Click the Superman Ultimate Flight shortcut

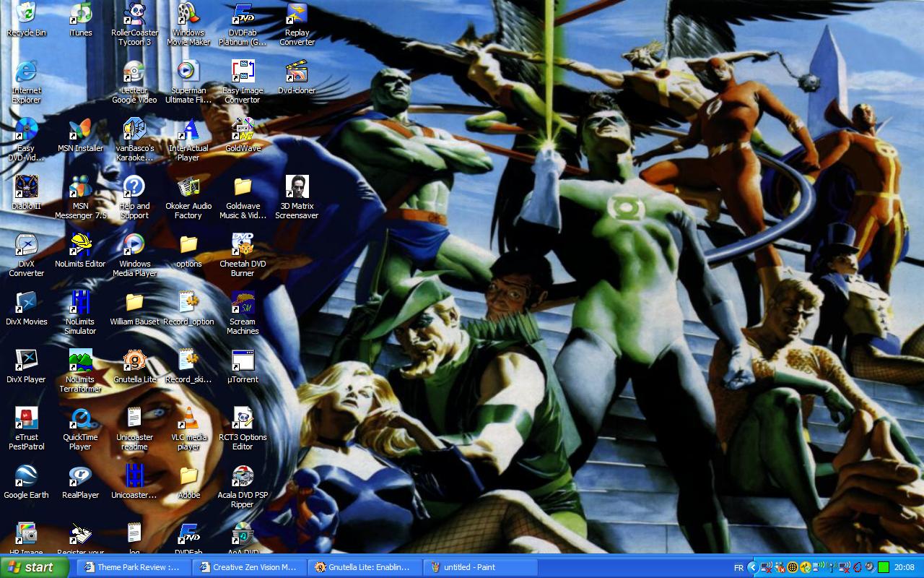(x=188, y=82)
